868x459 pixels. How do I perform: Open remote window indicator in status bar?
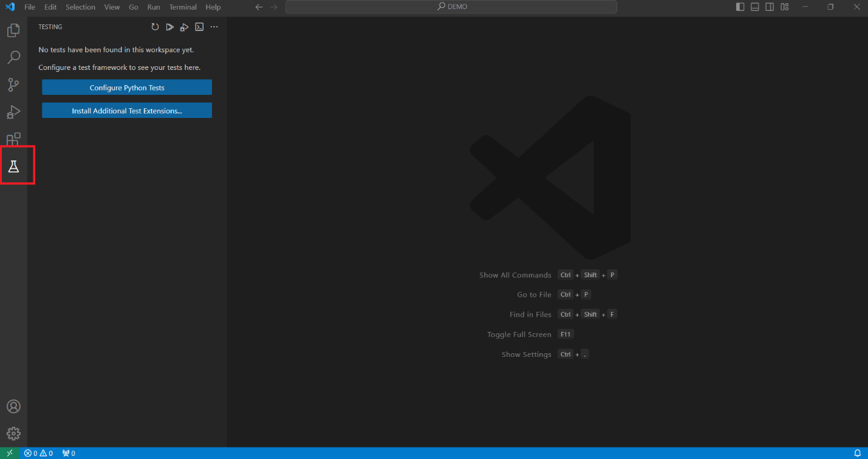coord(10,454)
